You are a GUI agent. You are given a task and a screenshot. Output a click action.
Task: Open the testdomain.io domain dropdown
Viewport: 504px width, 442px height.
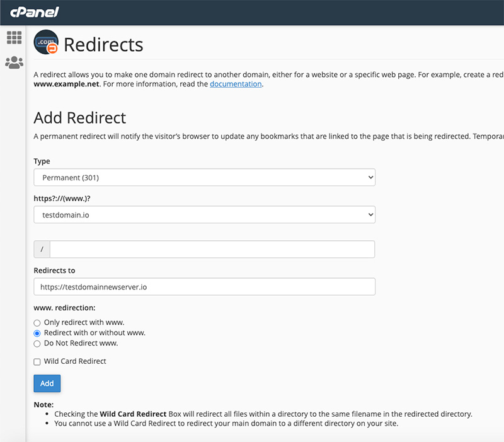click(204, 214)
